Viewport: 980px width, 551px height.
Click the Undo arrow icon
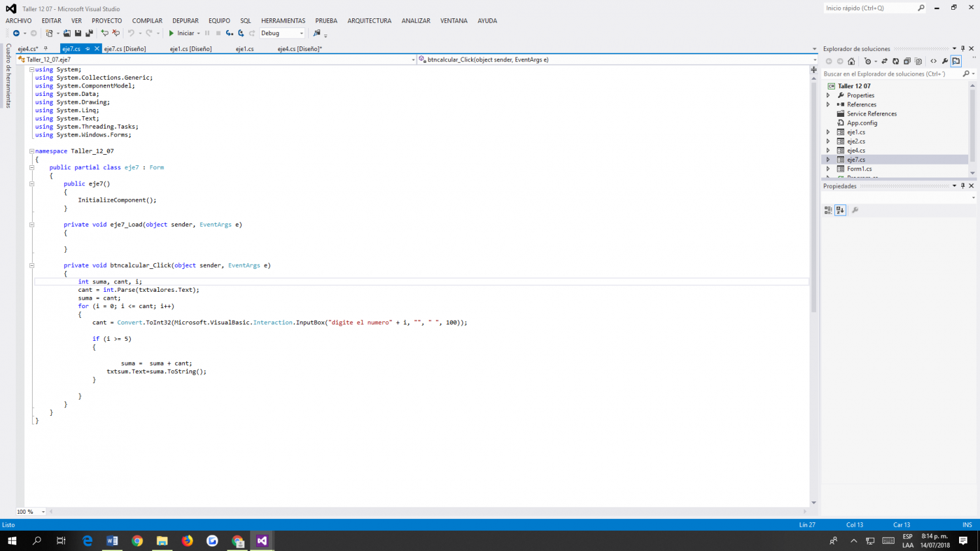tap(131, 33)
